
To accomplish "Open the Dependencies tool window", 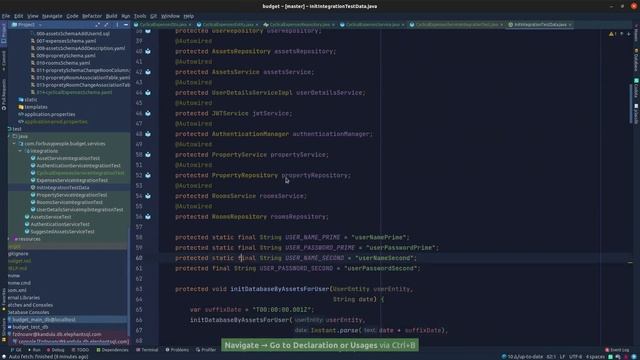I will pos(112,350).
